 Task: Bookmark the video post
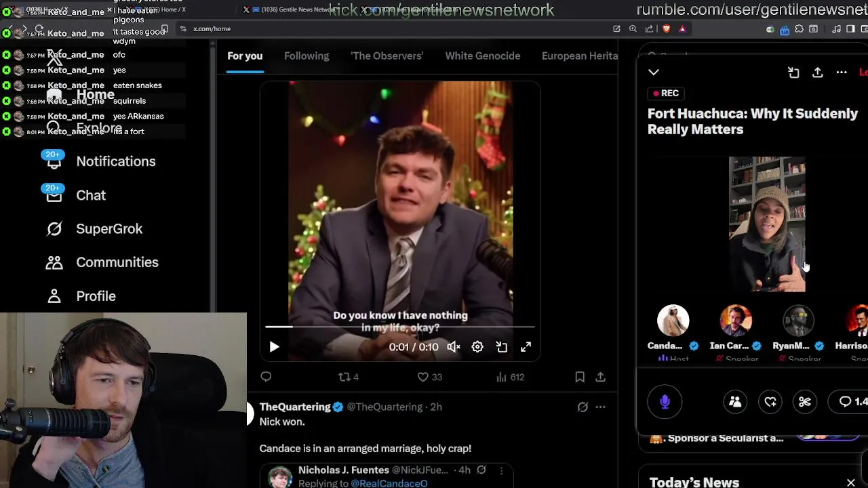pos(580,377)
